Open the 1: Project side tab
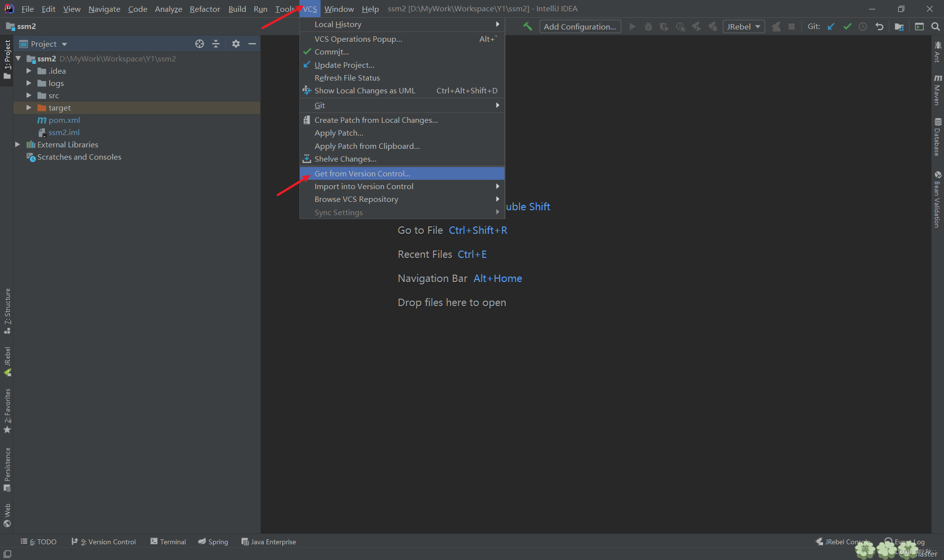The image size is (944, 560). click(7, 59)
